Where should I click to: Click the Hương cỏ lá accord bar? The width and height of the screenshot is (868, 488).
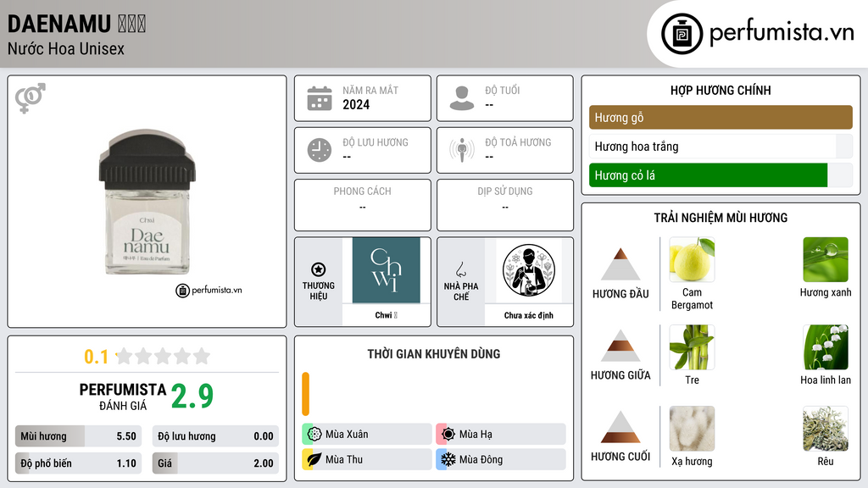[721, 175]
